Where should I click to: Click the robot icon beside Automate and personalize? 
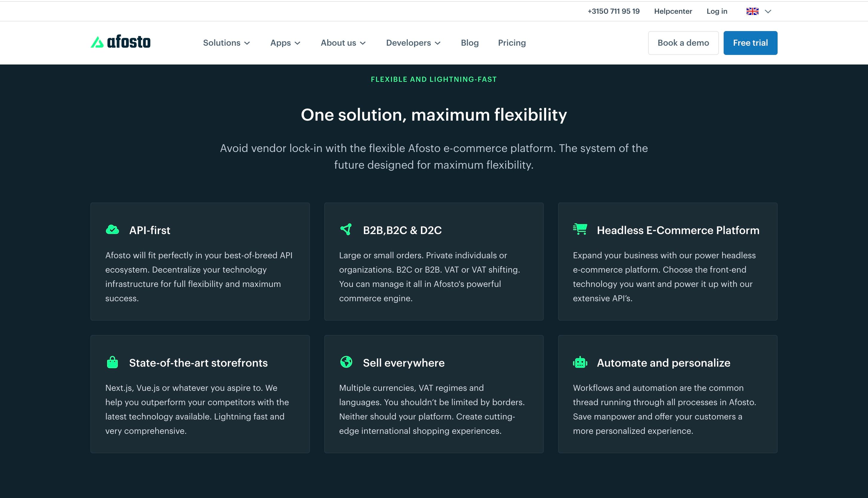coord(580,362)
